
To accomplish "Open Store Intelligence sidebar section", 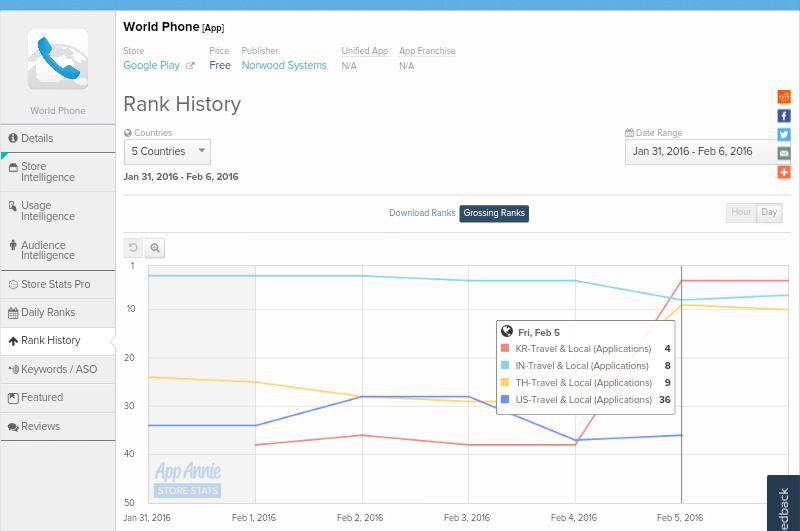I will tap(48, 172).
